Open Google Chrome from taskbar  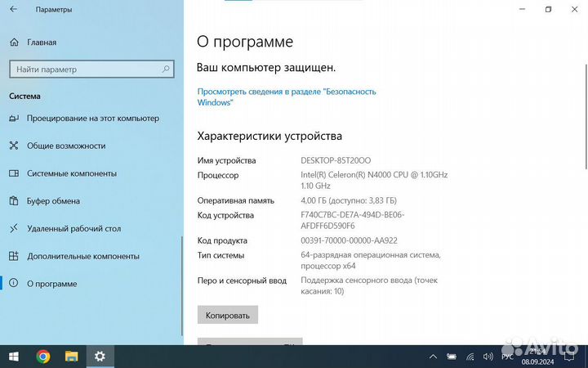pyautogui.click(x=43, y=357)
